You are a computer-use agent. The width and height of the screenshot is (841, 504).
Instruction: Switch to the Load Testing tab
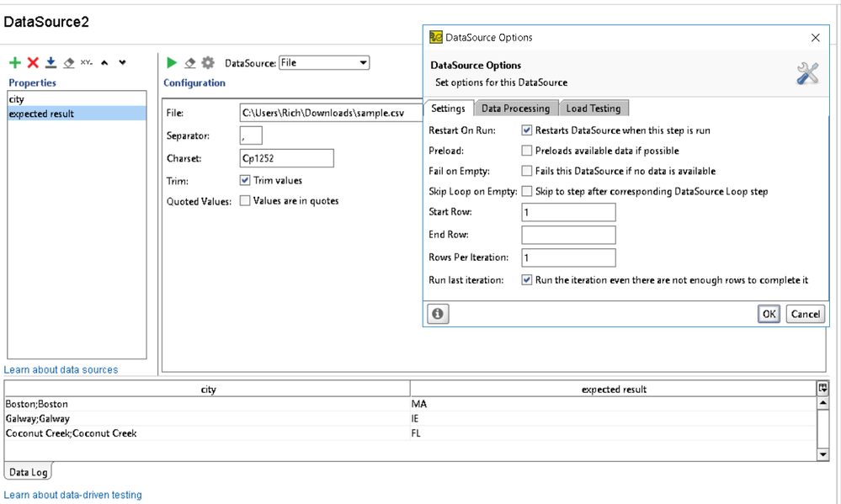click(593, 109)
